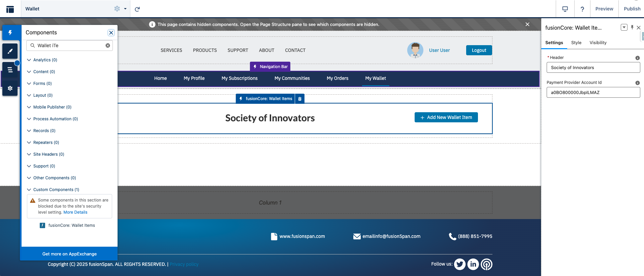The image size is (644, 276).
Task: Open page settings gear next to Wallet
Action: click(117, 9)
